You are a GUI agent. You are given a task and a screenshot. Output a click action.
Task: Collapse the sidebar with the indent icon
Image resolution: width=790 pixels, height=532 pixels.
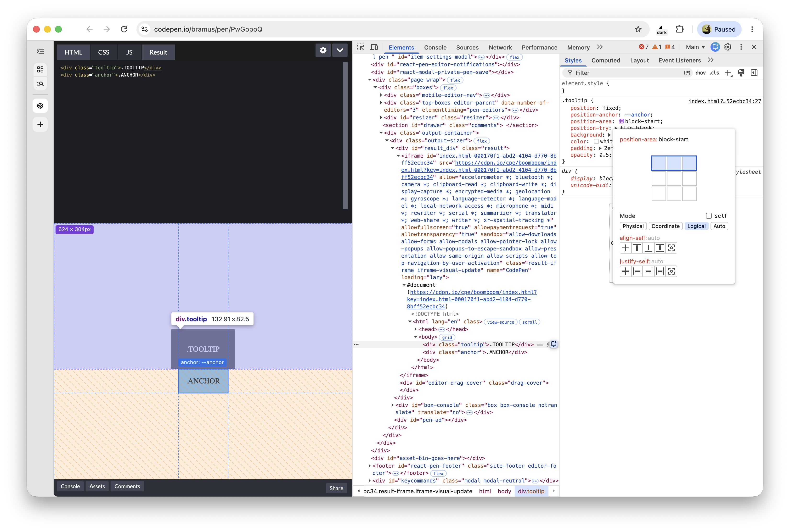[40, 51]
